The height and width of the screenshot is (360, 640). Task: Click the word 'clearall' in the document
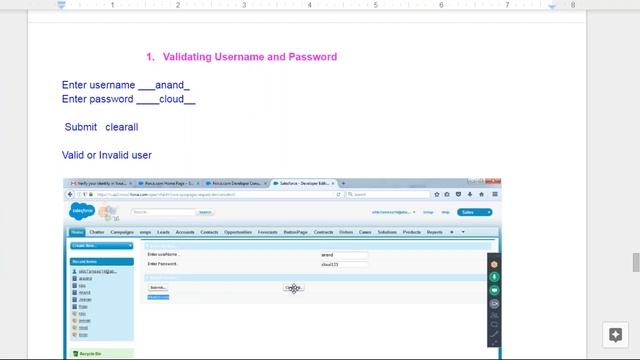pyautogui.click(x=122, y=127)
